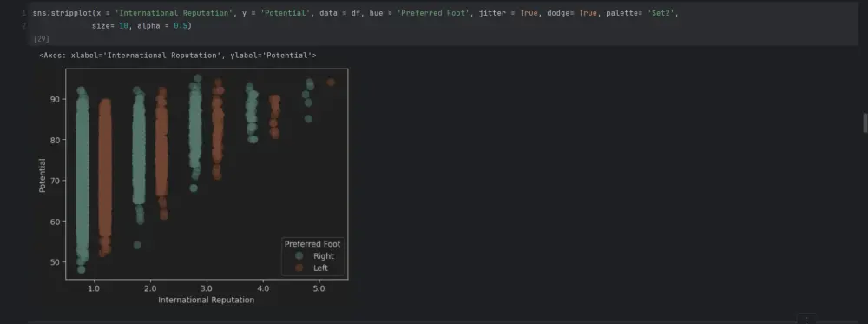Click the [29] execution count label
Image resolution: width=868 pixels, height=324 pixels.
[x=42, y=39]
